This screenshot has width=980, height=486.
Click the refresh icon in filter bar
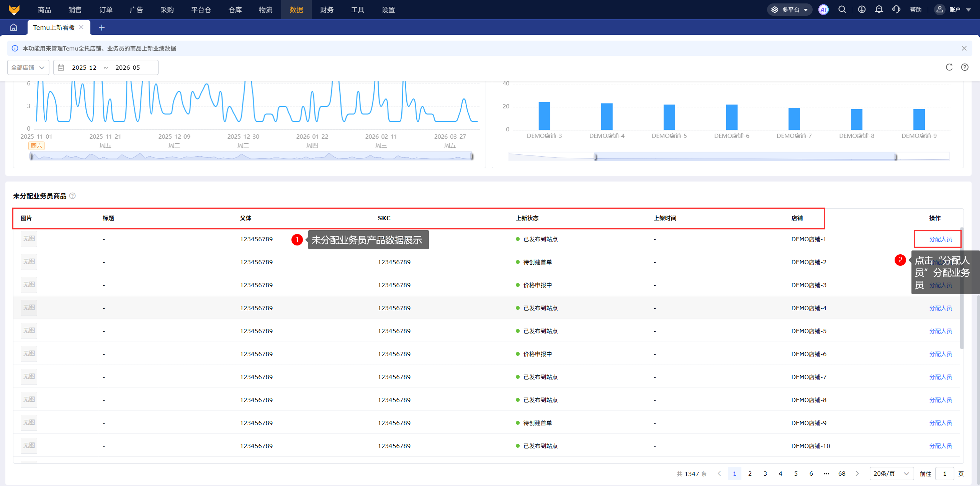pos(949,67)
